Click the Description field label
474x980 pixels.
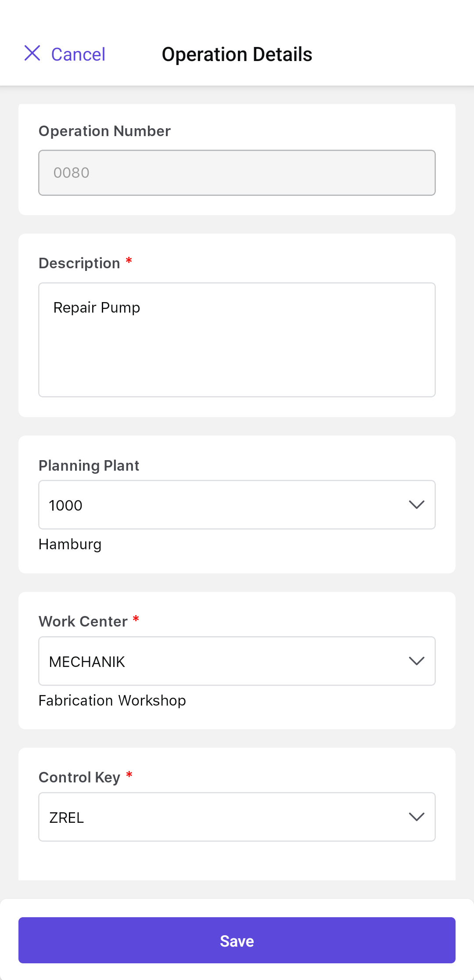pos(79,263)
